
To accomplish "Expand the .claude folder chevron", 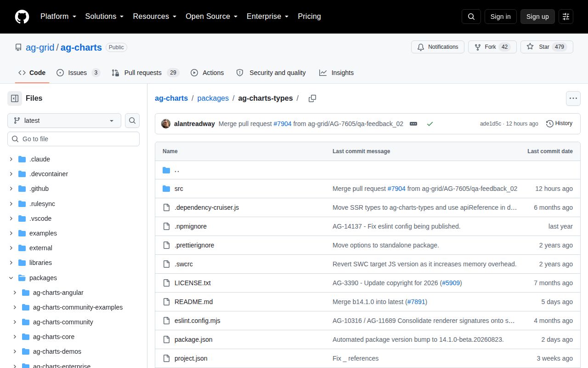I will pyautogui.click(x=11, y=159).
